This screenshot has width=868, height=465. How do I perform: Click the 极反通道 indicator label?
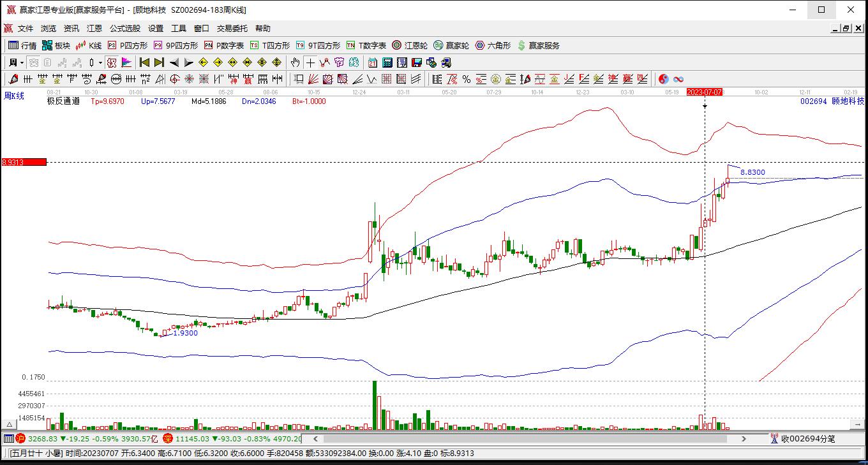[63, 101]
